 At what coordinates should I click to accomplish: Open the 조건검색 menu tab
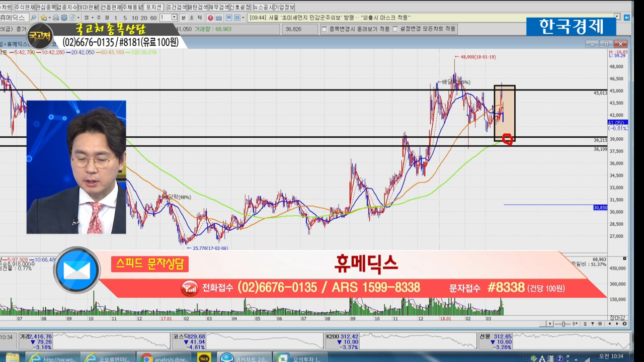click(x=176, y=7)
